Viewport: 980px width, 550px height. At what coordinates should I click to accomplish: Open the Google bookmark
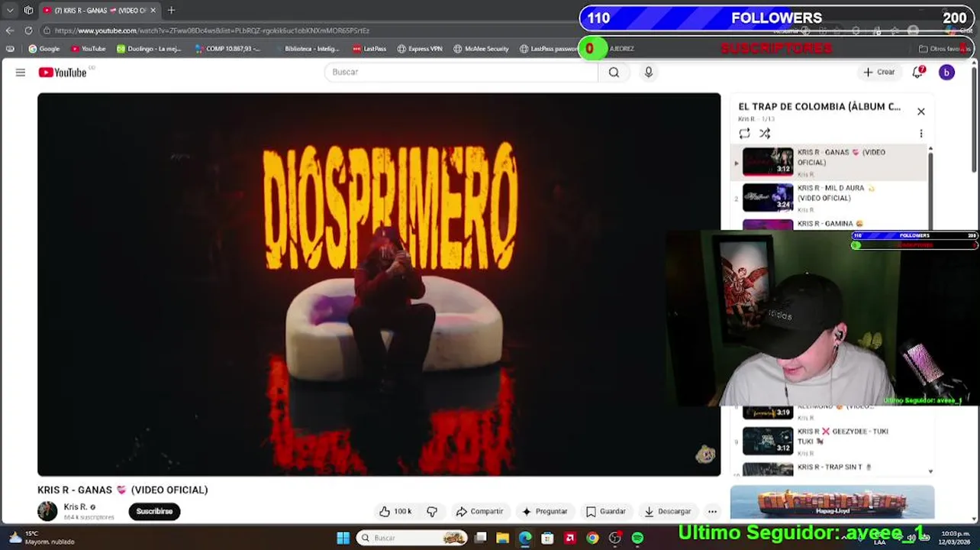click(x=44, y=49)
